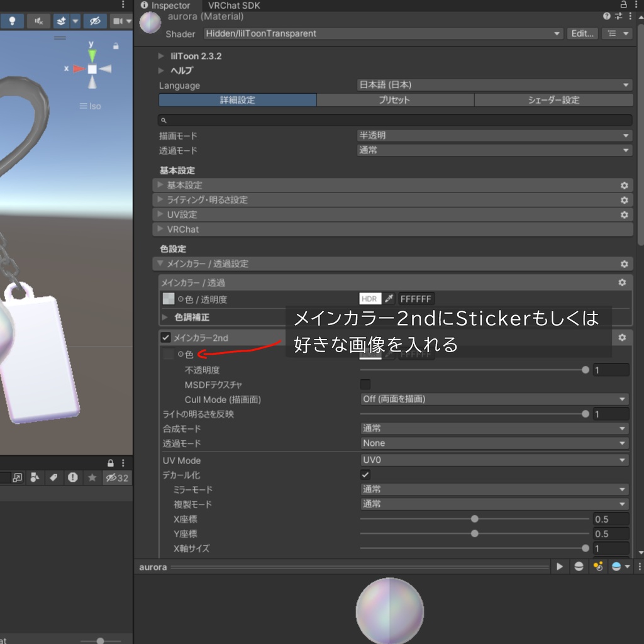This screenshot has height=644, width=644.
Task: Click the Y座標 value field 0.5
Action: [611, 534]
